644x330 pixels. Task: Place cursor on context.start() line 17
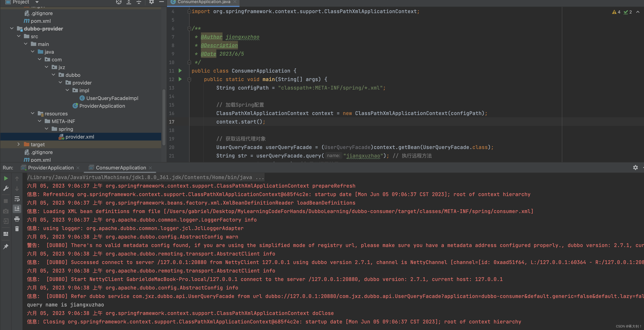[x=240, y=122]
